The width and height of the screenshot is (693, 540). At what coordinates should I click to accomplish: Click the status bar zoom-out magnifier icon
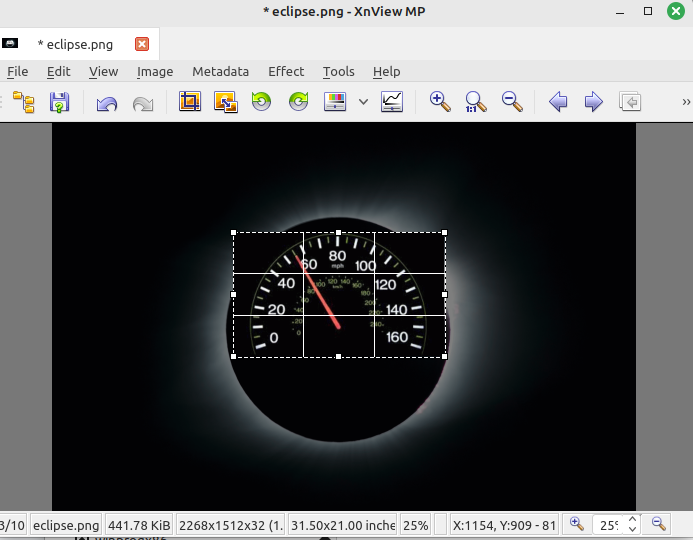click(659, 524)
